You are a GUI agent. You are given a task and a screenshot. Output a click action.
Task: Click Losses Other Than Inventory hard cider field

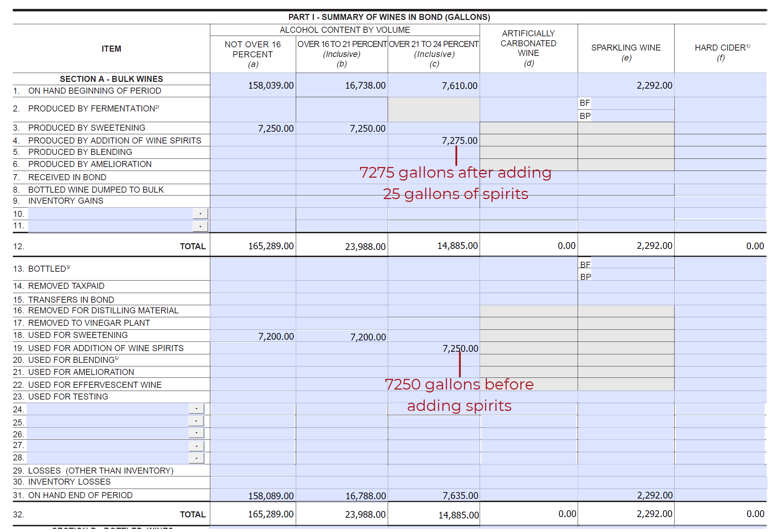click(720, 470)
